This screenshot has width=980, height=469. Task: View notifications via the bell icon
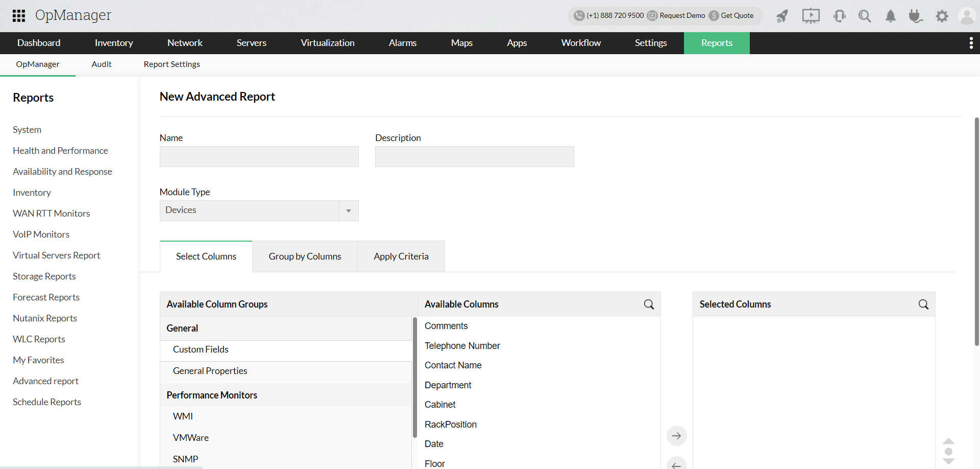click(890, 16)
